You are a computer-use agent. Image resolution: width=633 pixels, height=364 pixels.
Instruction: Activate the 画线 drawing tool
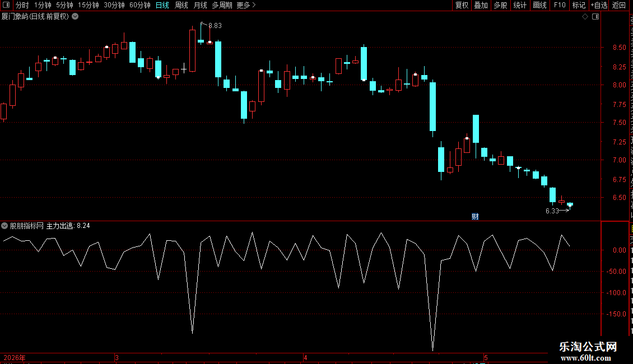(x=539, y=5)
